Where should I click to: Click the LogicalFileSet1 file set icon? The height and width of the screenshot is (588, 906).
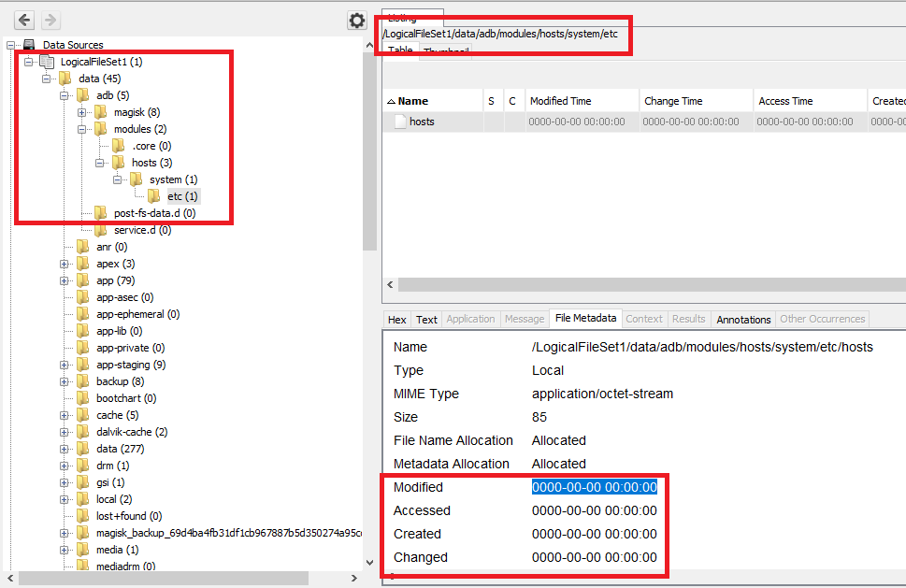tap(47, 62)
